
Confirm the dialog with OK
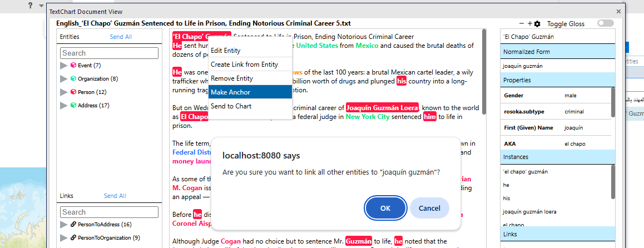tap(385, 208)
